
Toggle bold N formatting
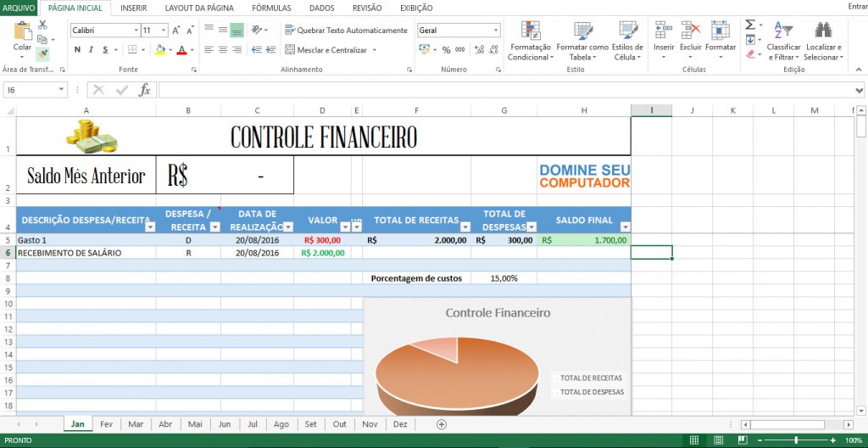77,50
